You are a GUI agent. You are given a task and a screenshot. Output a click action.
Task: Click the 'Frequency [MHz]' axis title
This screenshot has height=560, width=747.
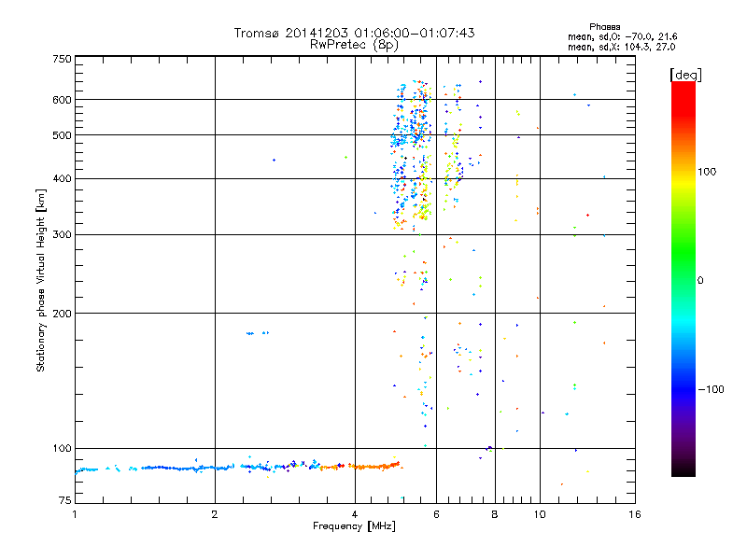coord(354,526)
